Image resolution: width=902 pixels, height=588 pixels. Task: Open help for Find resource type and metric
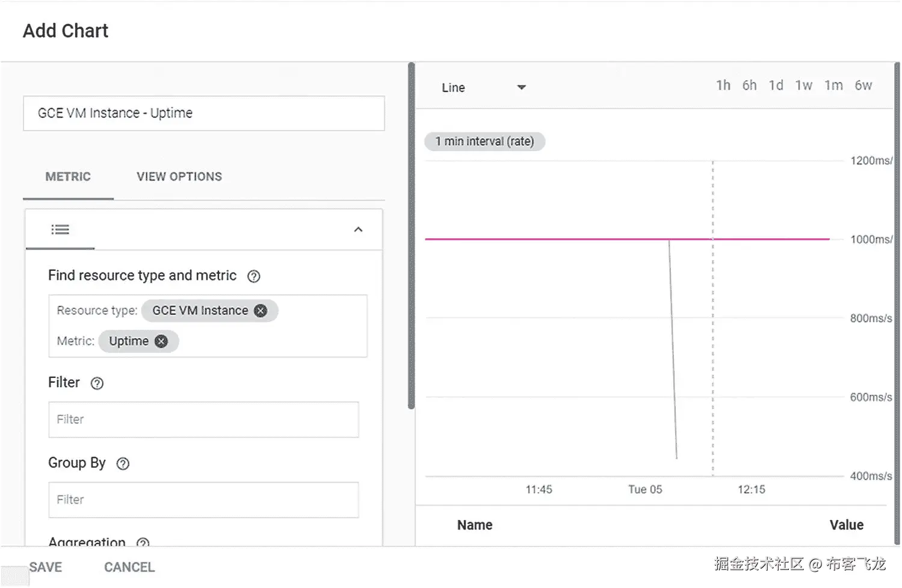click(254, 276)
